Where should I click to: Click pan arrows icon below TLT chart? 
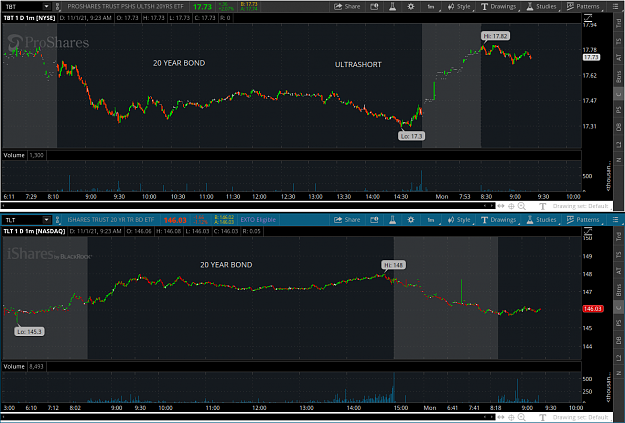[501, 417]
